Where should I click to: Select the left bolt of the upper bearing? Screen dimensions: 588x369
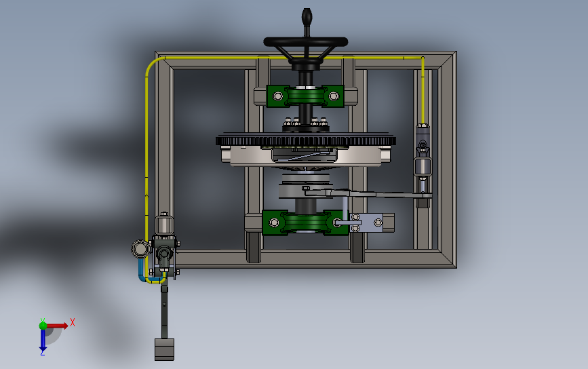[x=277, y=96]
